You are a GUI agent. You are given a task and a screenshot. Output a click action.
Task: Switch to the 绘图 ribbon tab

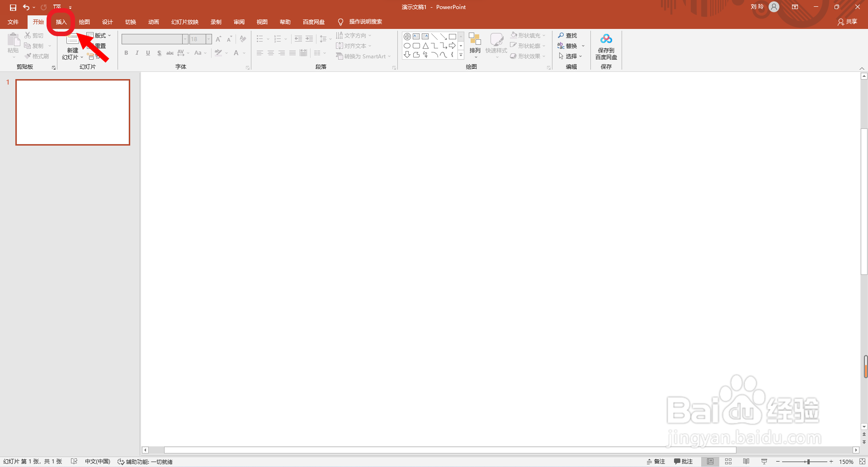pyautogui.click(x=85, y=22)
